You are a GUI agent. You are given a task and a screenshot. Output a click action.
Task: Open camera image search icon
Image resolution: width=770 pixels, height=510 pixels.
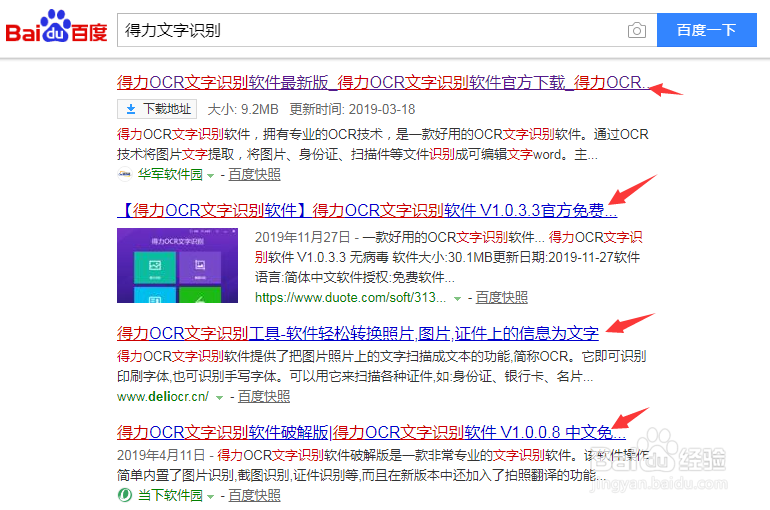pyautogui.click(x=636, y=30)
